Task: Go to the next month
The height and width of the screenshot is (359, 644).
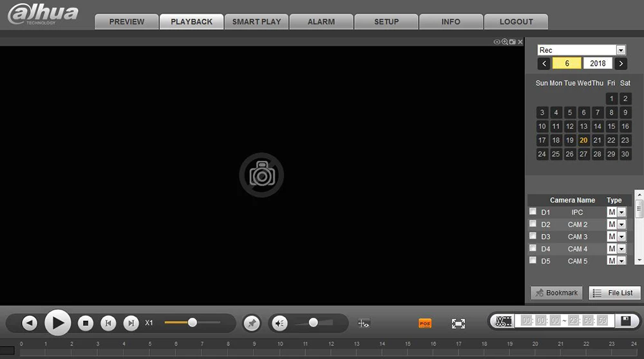Action: [621, 63]
